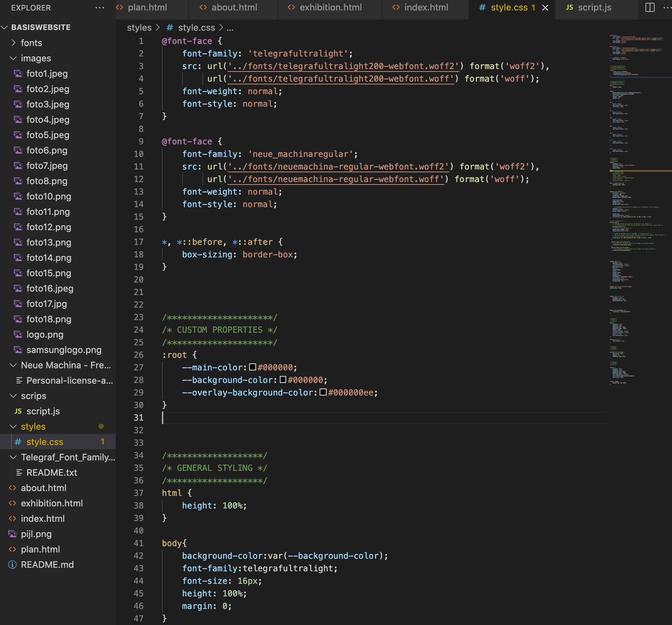Click the editor actions ellipsis top right
The width and height of the screenshot is (672, 625).
pos(667,7)
